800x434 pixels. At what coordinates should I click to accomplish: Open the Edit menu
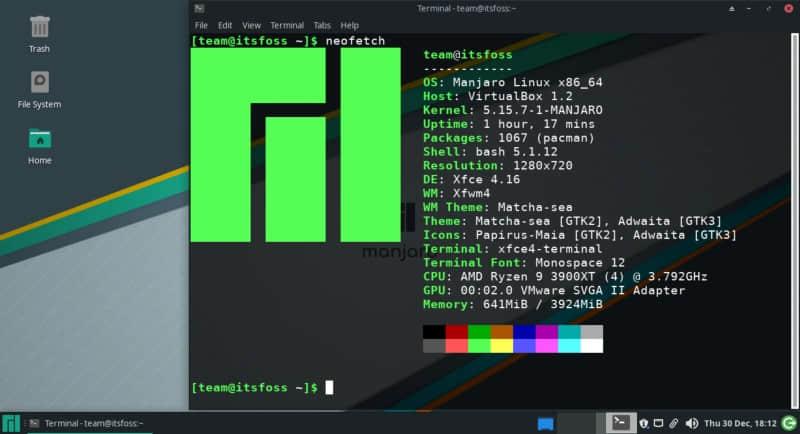(225, 25)
